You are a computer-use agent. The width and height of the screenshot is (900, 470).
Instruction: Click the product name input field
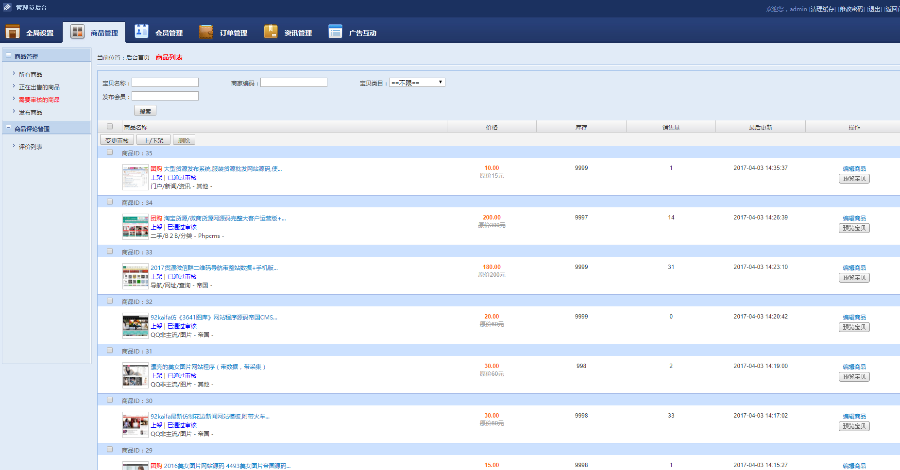coord(165,82)
